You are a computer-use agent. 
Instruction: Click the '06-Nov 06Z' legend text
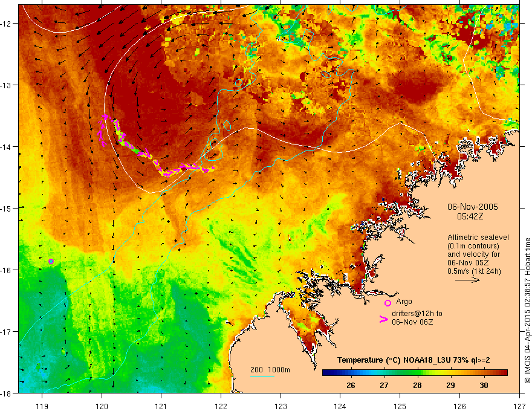tap(412, 322)
